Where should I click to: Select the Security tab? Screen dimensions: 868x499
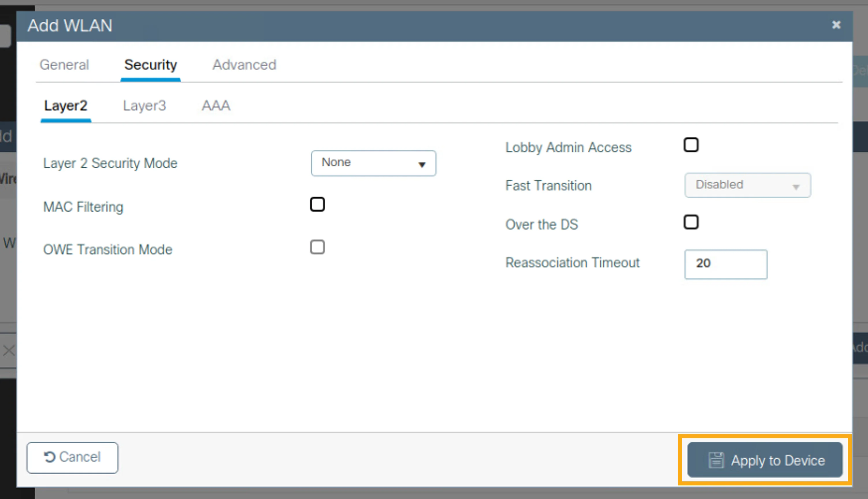point(151,65)
